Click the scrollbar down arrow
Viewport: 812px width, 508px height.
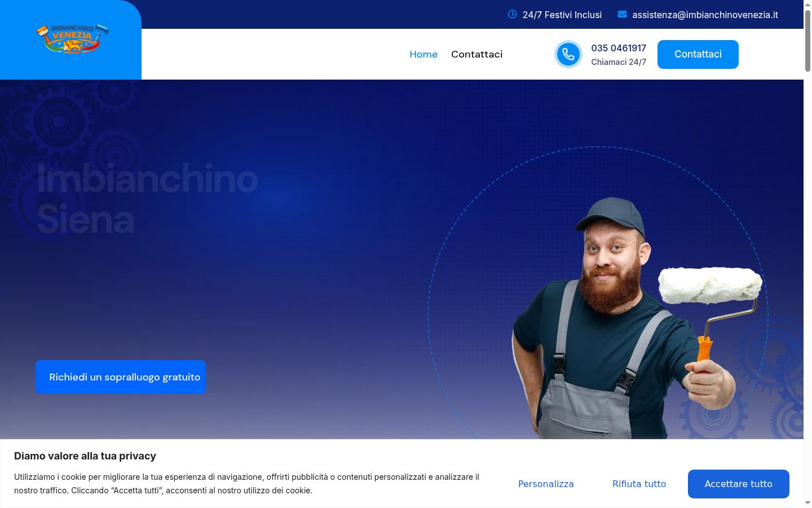pos(807,502)
